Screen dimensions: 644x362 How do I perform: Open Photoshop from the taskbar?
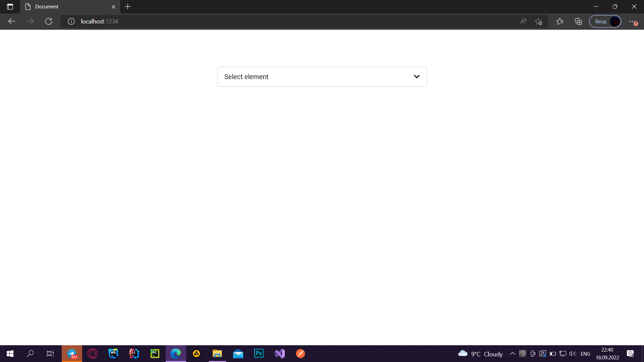259,353
